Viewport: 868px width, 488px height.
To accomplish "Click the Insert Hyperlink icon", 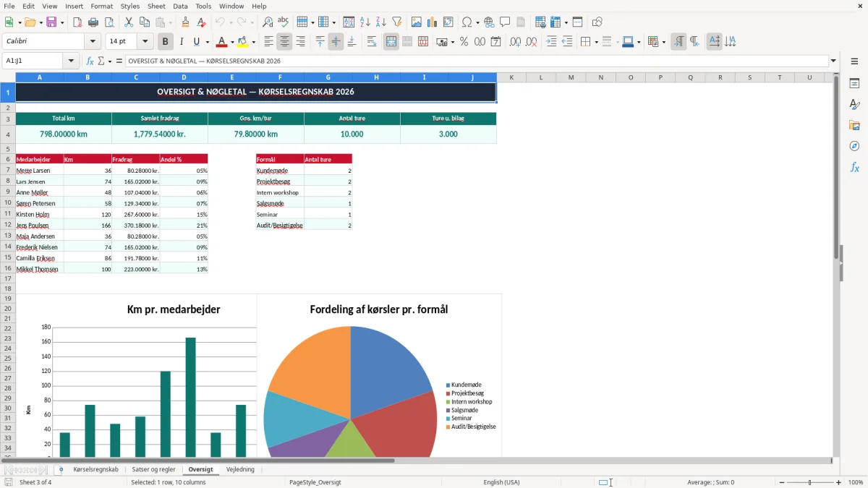I will 489,22.
